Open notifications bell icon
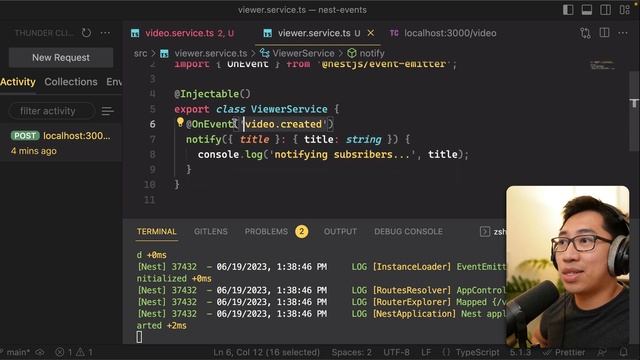This screenshot has width=640, height=360. tap(624, 352)
